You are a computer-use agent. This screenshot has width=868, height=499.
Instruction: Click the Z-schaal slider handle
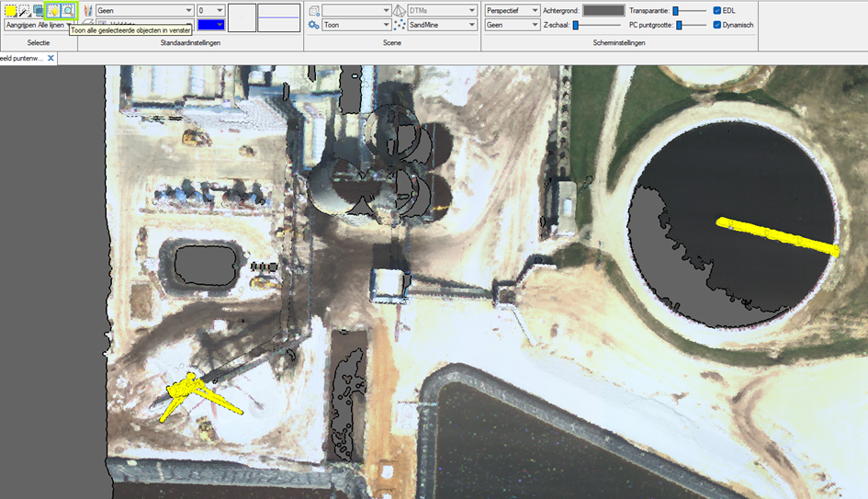point(576,25)
